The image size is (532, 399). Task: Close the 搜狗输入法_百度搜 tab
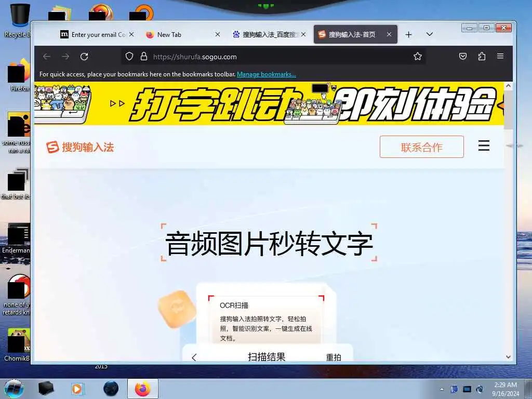pyautogui.click(x=303, y=35)
